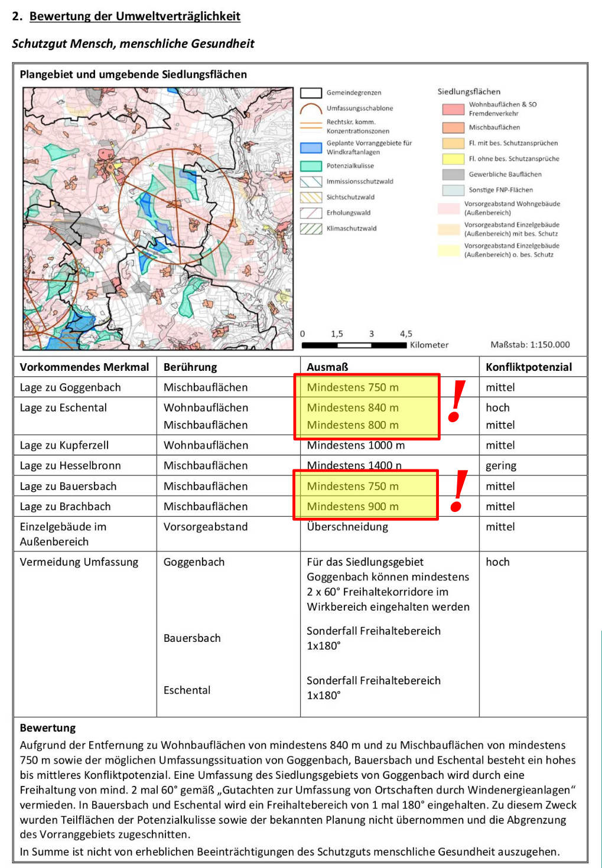Select the highlighted 'Mindestens 840 m' cell

[353, 408]
